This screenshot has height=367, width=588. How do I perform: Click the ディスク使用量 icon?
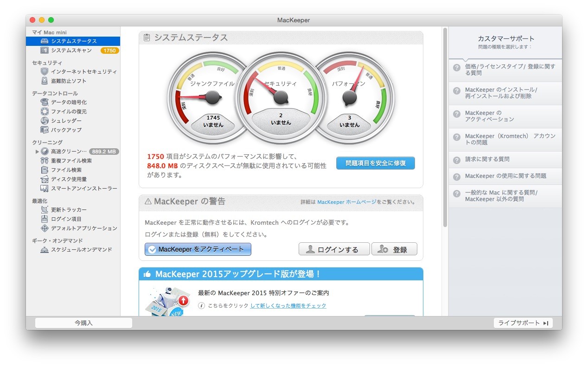pyautogui.click(x=45, y=179)
